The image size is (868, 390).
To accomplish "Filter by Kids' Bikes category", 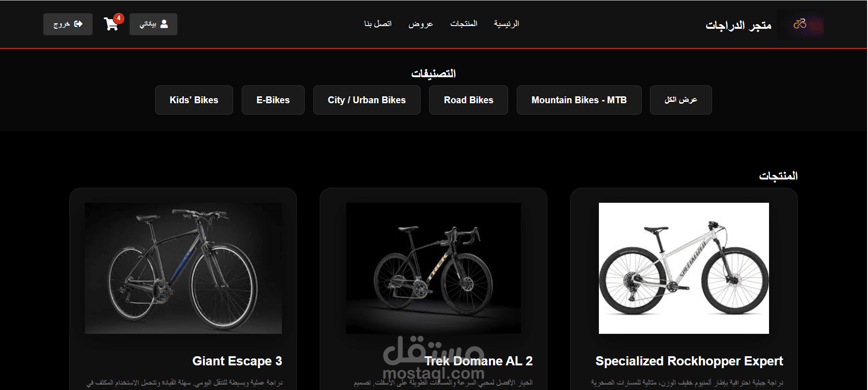I will coord(194,100).
